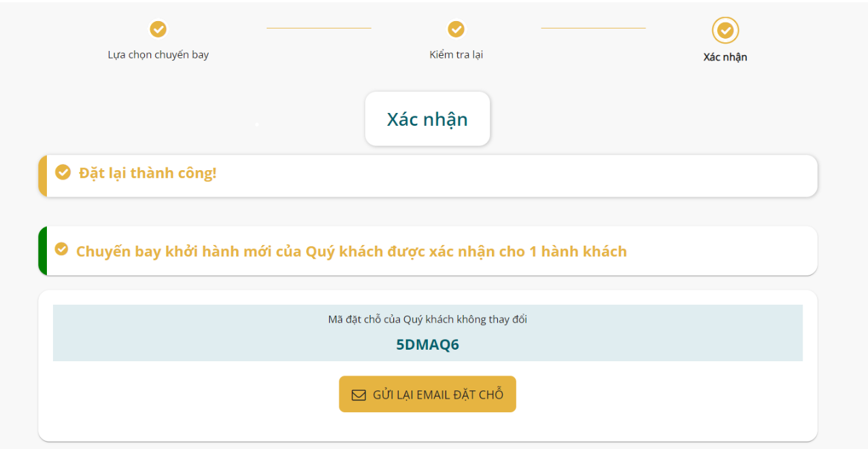The height and width of the screenshot is (449, 868).
Task: Click the Xác nhận heading card
Action: tap(427, 118)
